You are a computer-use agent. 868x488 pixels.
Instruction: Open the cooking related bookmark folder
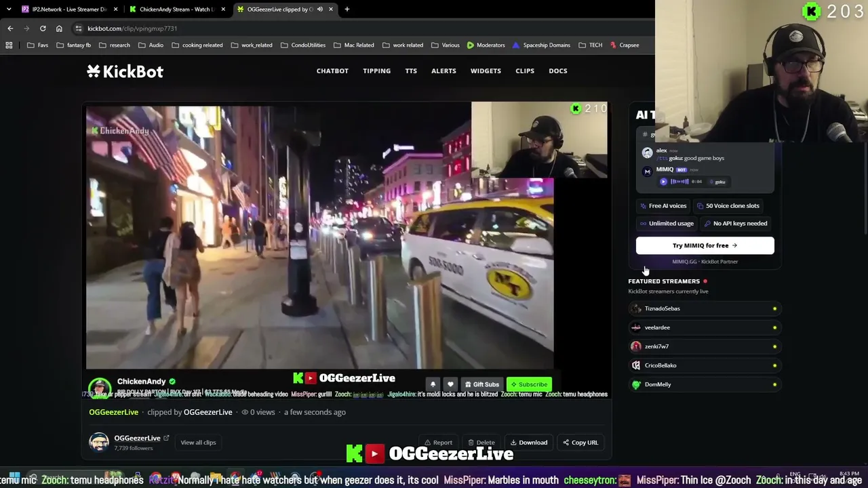[197, 45]
